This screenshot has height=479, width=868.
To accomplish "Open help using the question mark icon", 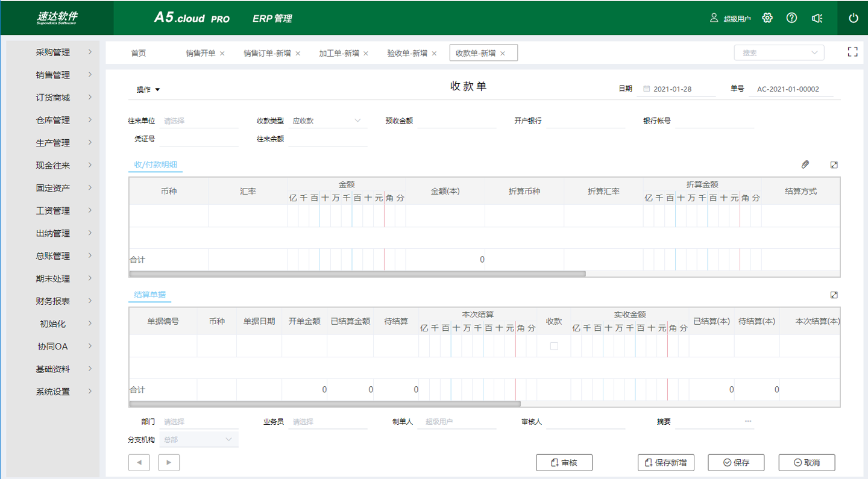I will [x=791, y=18].
